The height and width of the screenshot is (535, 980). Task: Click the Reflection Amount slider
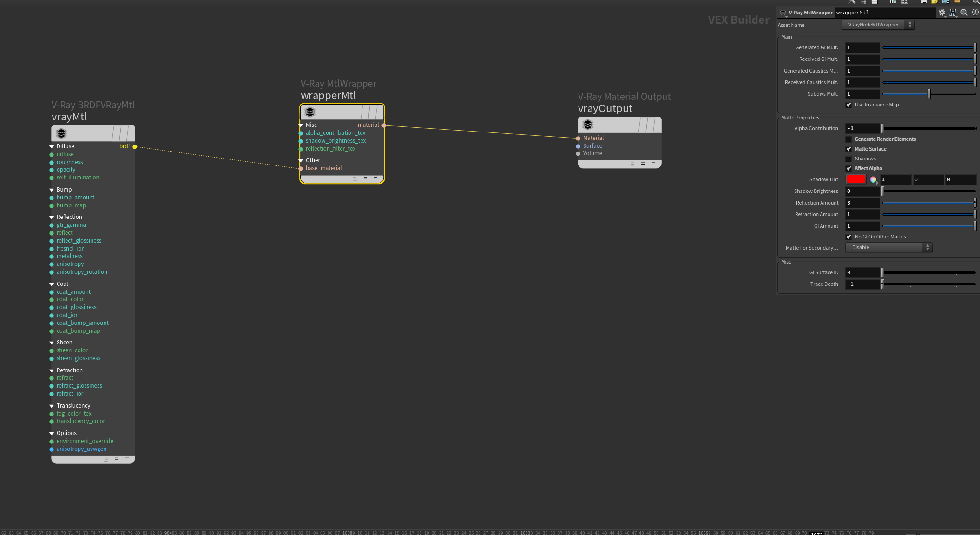tap(929, 203)
